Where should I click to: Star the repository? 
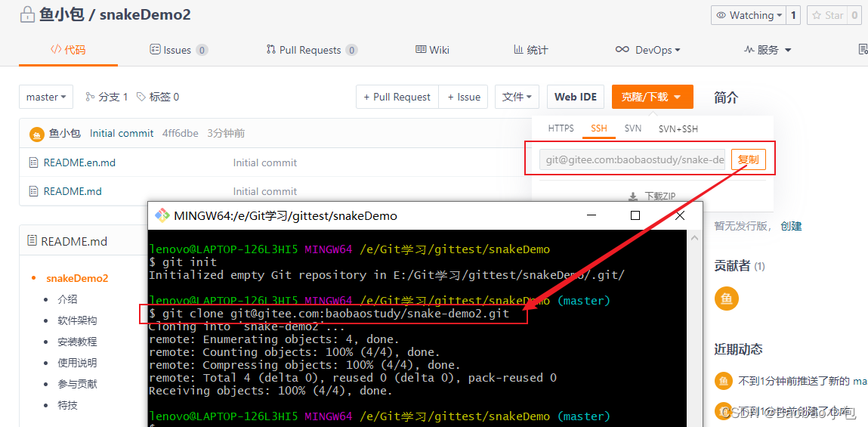click(827, 16)
